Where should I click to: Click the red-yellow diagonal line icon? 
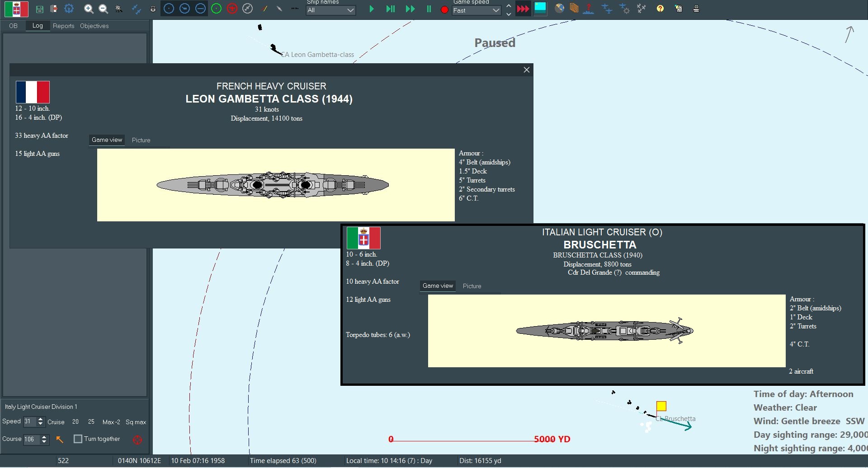pos(264,9)
